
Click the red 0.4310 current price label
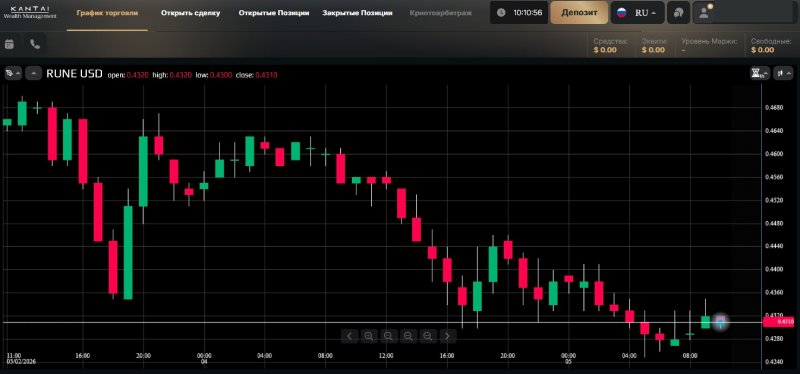tap(779, 322)
